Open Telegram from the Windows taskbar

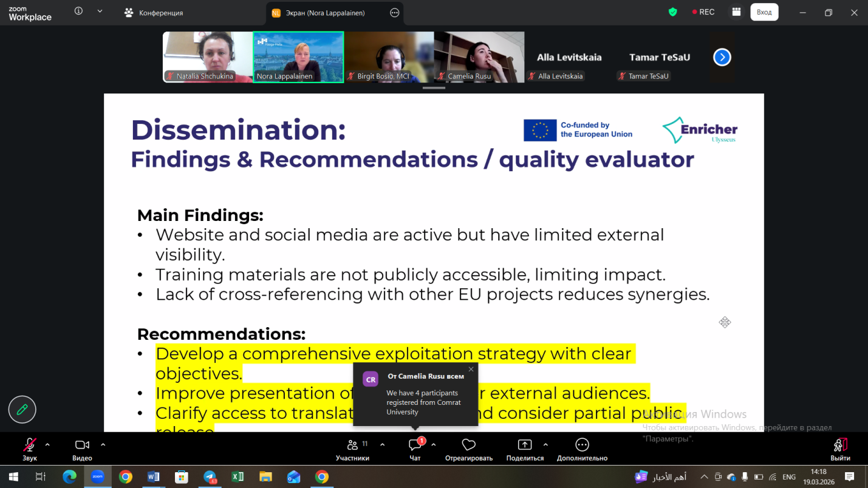click(x=210, y=477)
